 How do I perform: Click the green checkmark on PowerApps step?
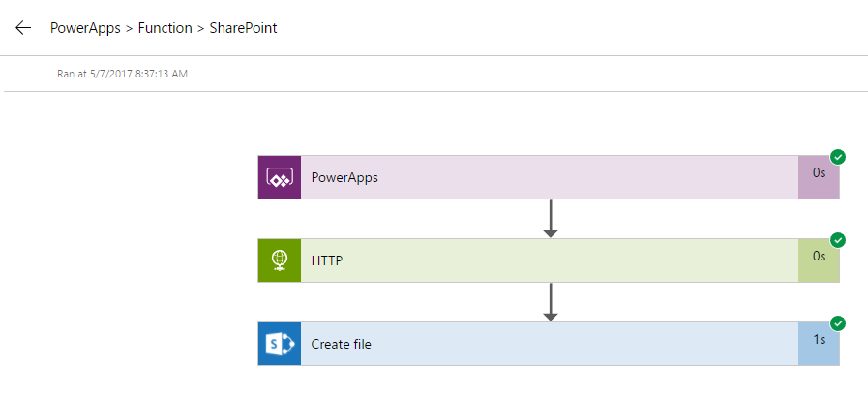tap(838, 157)
